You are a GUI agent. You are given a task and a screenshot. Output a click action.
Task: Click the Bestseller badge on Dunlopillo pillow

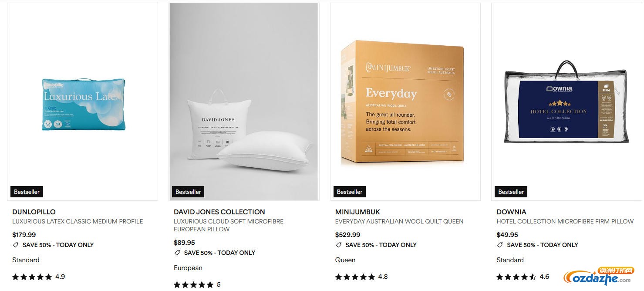point(27,192)
